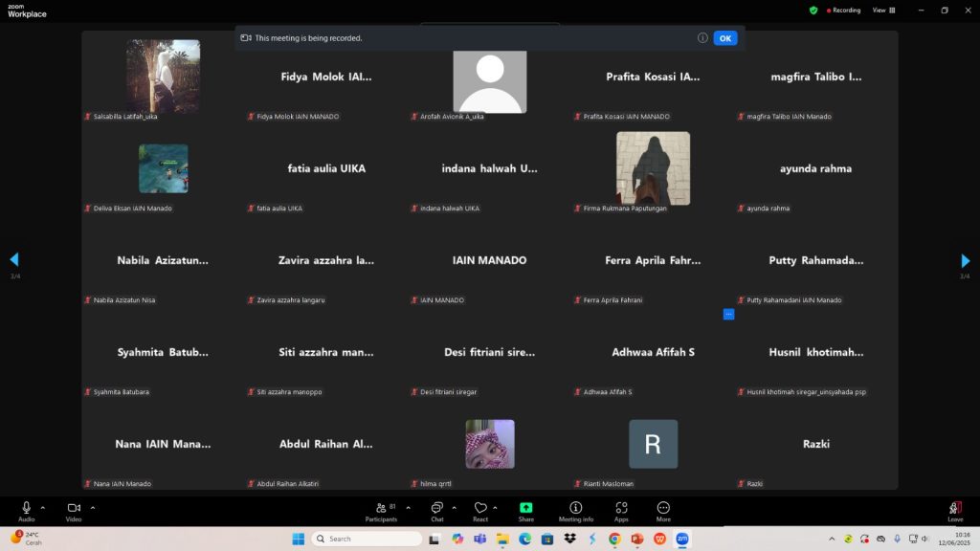Click the green encryption shield icon
This screenshot has height=551, width=980.
(813, 11)
